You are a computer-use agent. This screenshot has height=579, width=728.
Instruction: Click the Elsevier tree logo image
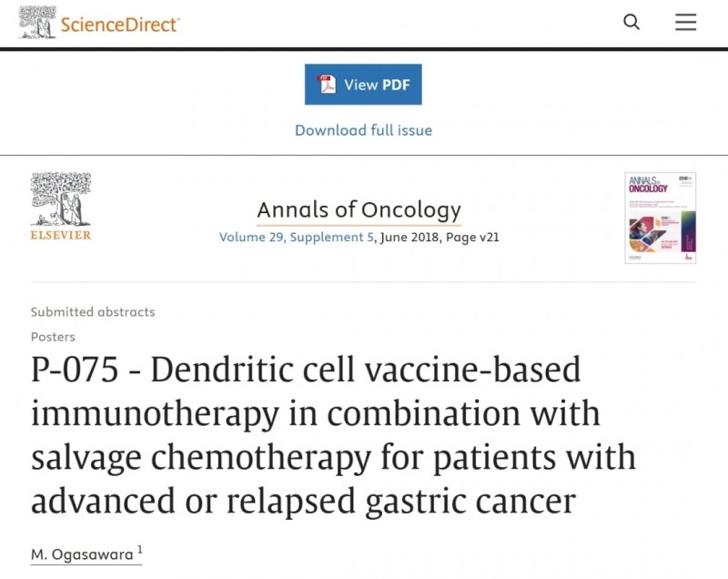coord(61,198)
